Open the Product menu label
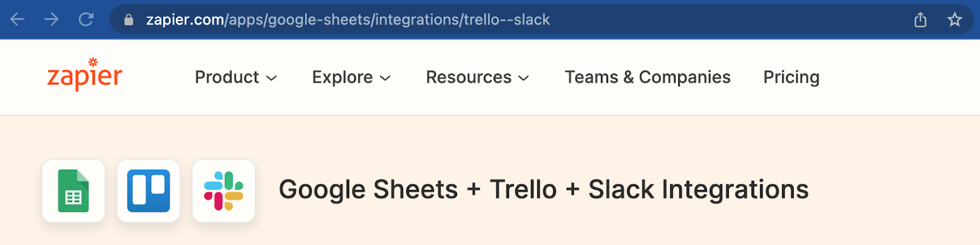Image resolution: width=980 pixels, height=245 pixels. click(227, 77)
